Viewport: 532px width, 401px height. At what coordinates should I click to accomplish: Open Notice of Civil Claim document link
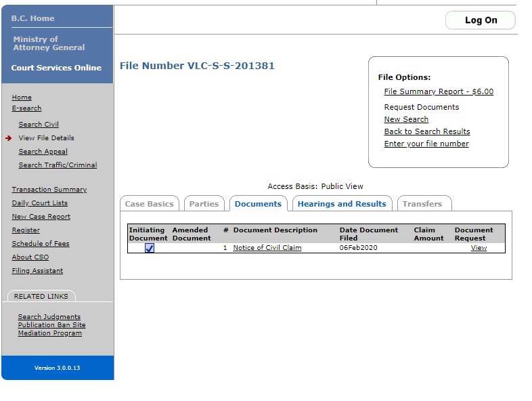click(267, 248)
